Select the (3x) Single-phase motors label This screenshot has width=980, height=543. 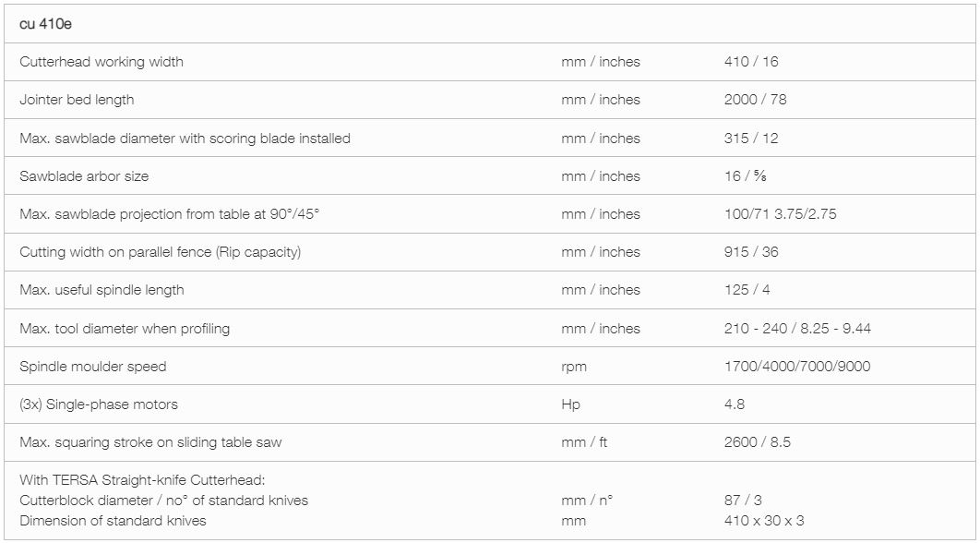99,404
